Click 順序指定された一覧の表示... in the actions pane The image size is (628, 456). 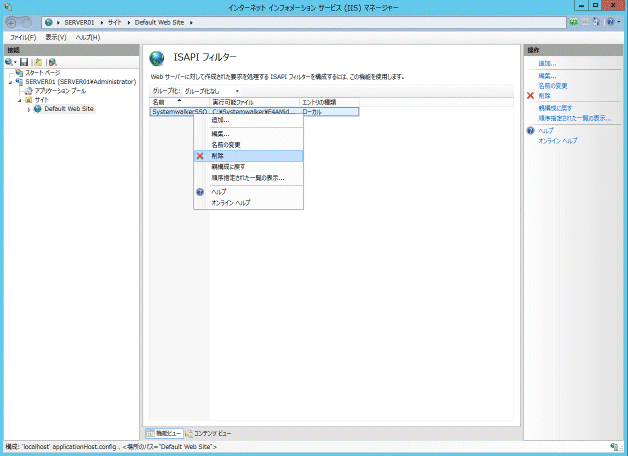(575, 118)
